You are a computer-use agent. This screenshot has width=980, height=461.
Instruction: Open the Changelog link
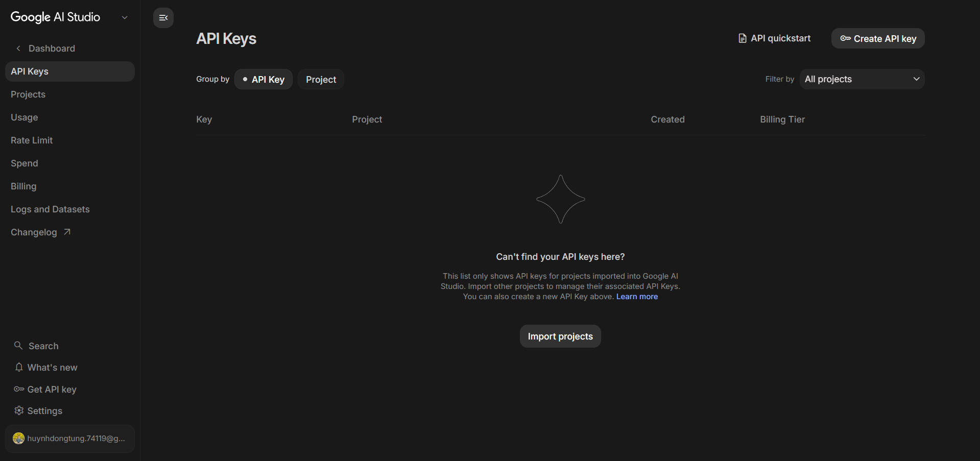[x=70, y=232]
